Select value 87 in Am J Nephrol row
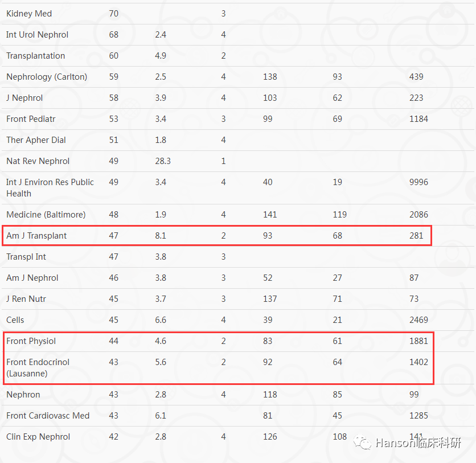 point(414,278)
